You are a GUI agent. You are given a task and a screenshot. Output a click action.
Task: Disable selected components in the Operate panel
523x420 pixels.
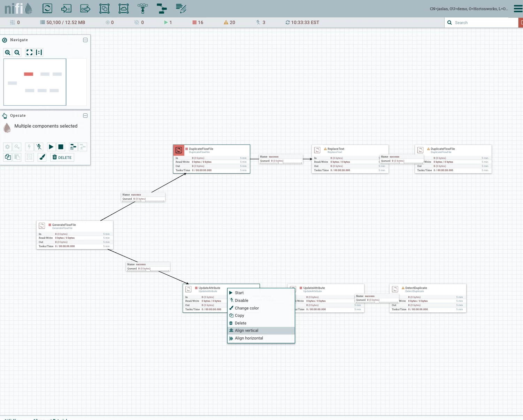coord(39,147)
